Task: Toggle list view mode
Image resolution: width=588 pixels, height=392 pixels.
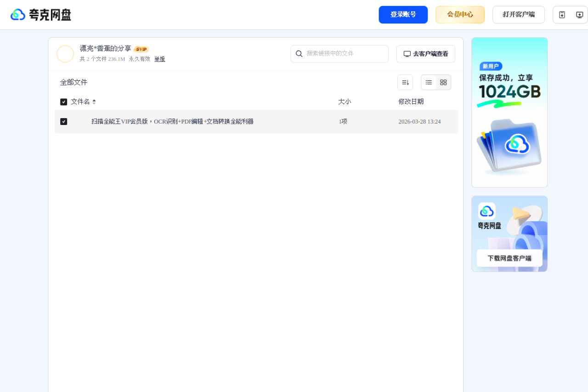Action: click(x=429, y=82)
